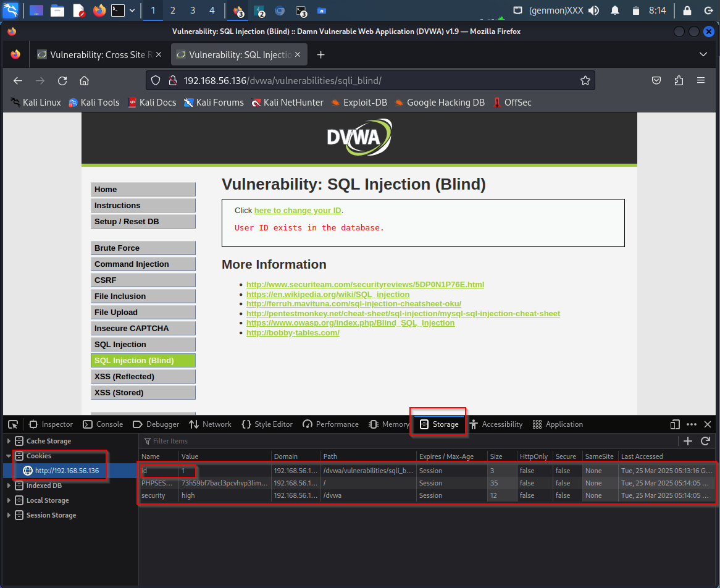Switch to the Inspector devtools tab

pos(51,424)
